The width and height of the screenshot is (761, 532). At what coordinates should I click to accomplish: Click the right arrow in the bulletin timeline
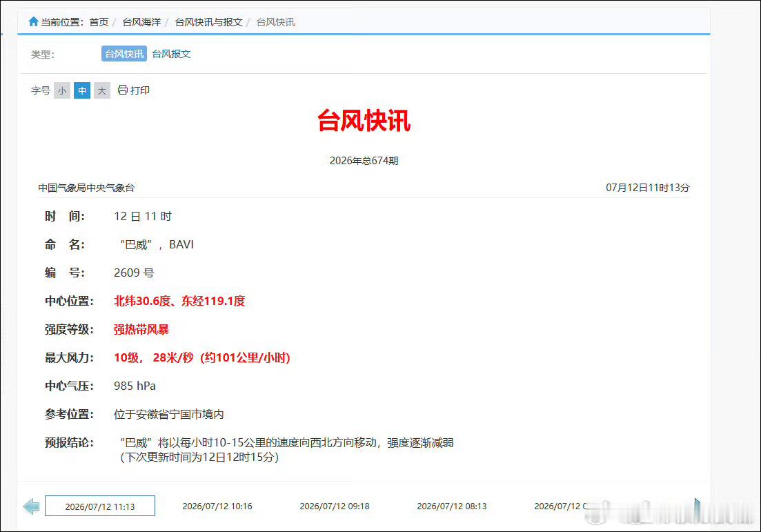point(698,506)
